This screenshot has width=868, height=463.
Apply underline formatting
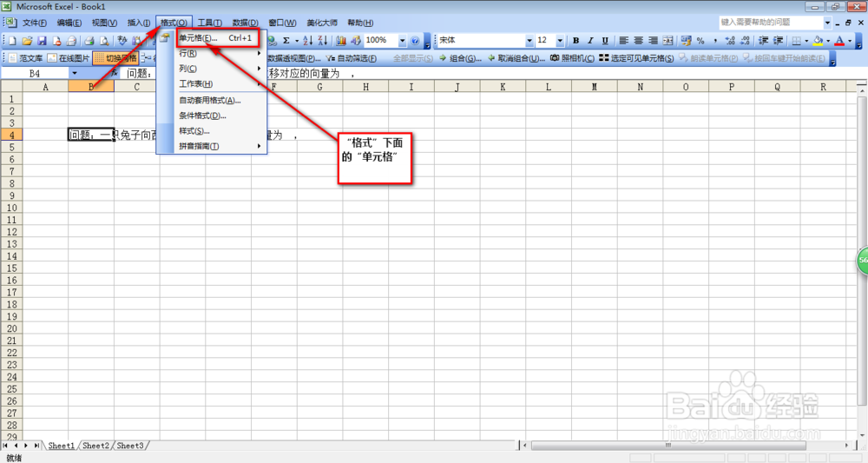point(605,41)
